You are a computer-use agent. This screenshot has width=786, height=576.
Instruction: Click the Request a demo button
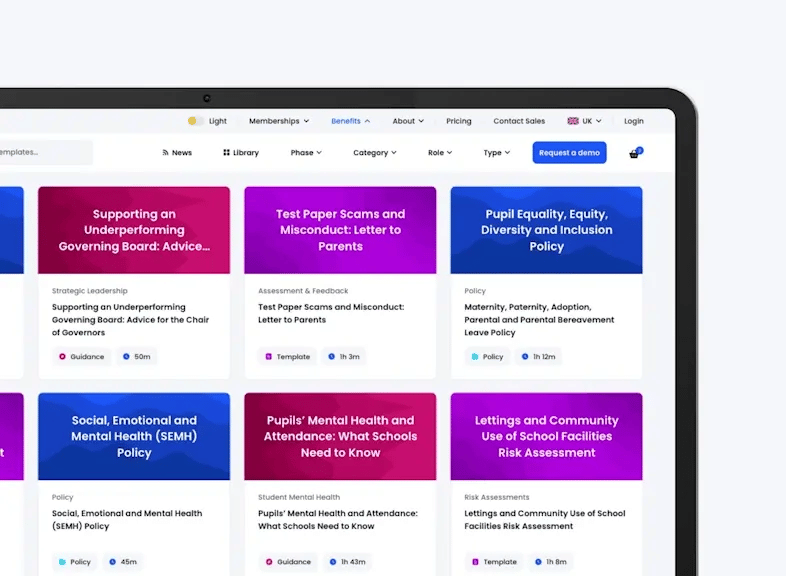coord(569,153)
